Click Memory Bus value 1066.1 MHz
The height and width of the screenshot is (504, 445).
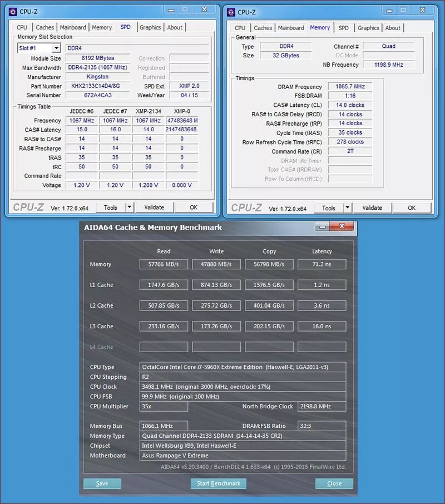tap(164, 426)
